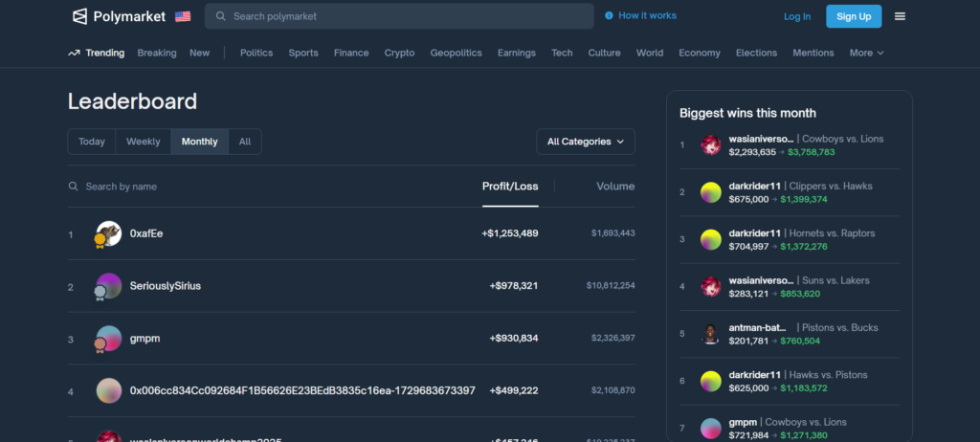Expand the All Categories dropdown
Viewport: 980px width, 442px height.
pyautogui.click(x=586, y=142)
